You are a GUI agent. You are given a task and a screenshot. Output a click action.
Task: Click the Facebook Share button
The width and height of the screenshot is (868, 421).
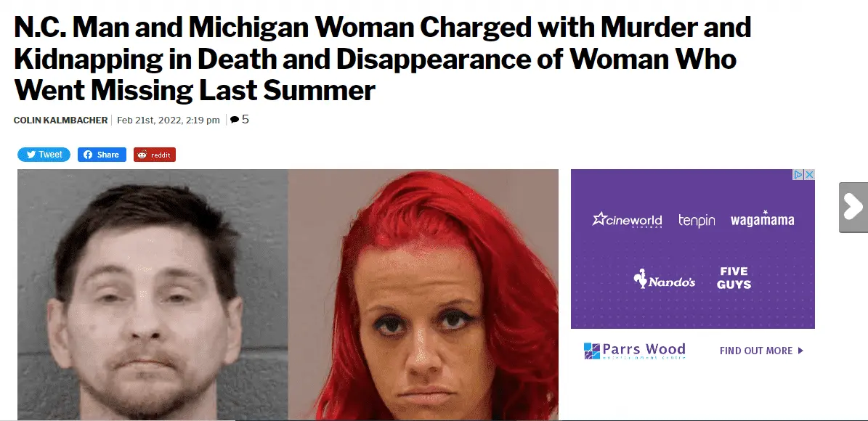(102, 155)
